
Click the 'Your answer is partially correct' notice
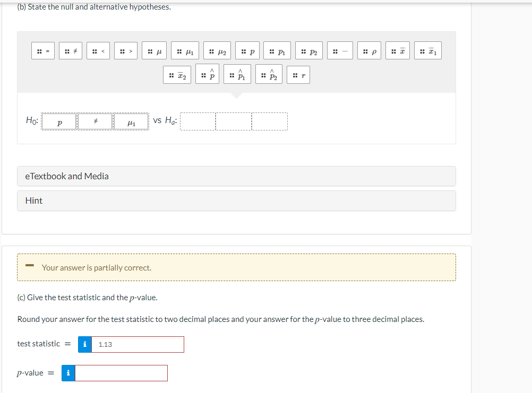point(236,267)
